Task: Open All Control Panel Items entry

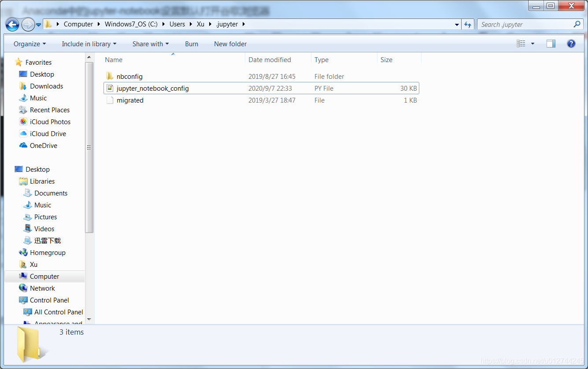Action: [59, 312]
